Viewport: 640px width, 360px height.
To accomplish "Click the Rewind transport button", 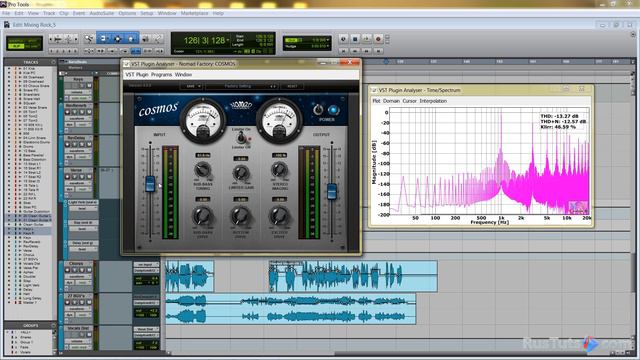I will pyautogui.click(x=355, y=51).
